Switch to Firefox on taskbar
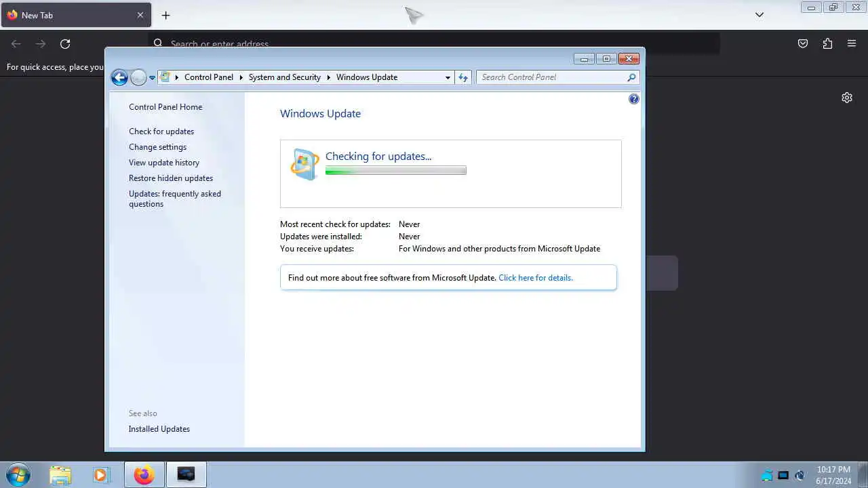 coord(144,475)
